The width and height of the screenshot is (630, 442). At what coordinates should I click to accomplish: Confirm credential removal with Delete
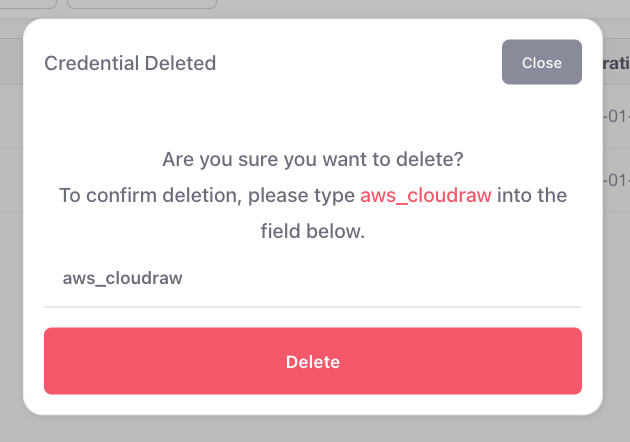(x=312, y=361)
